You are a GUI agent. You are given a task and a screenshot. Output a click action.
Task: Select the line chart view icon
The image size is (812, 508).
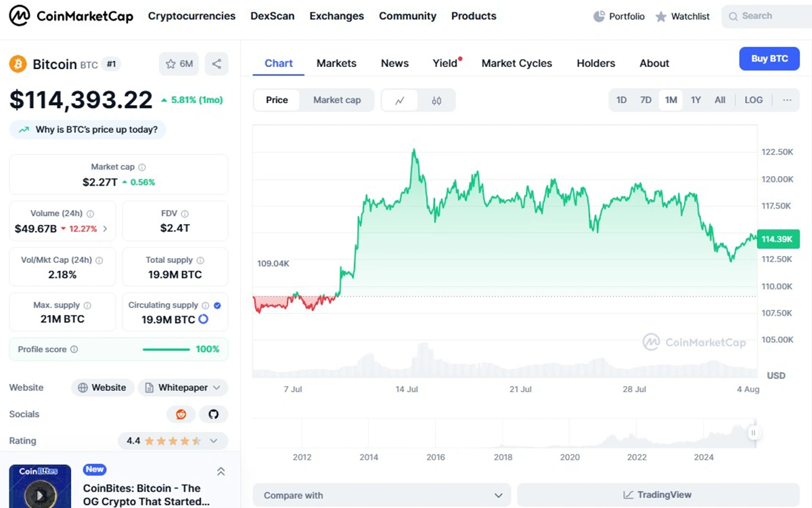pos(400,100)
